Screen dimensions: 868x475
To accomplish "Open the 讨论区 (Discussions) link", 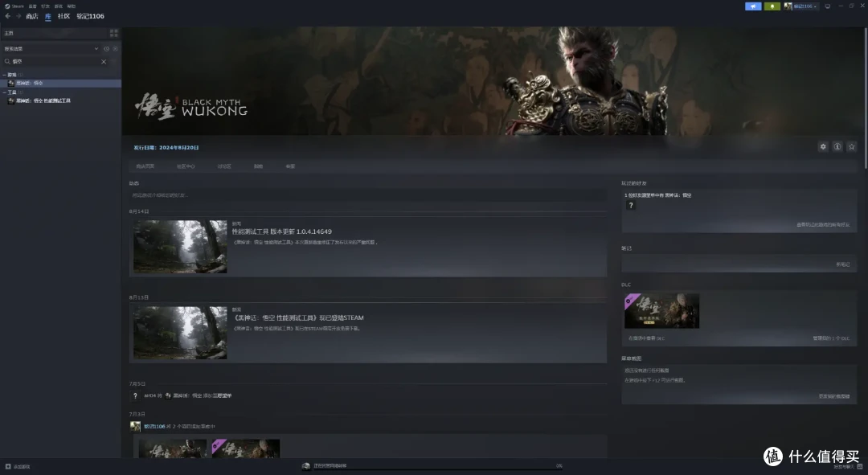I will click(x=224, y=166).
